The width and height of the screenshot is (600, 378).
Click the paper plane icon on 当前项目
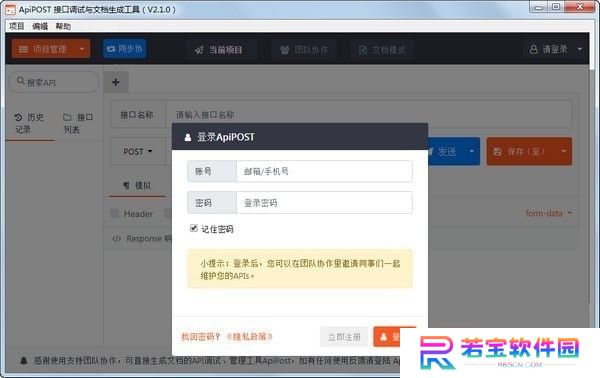[x=199, y=50]
